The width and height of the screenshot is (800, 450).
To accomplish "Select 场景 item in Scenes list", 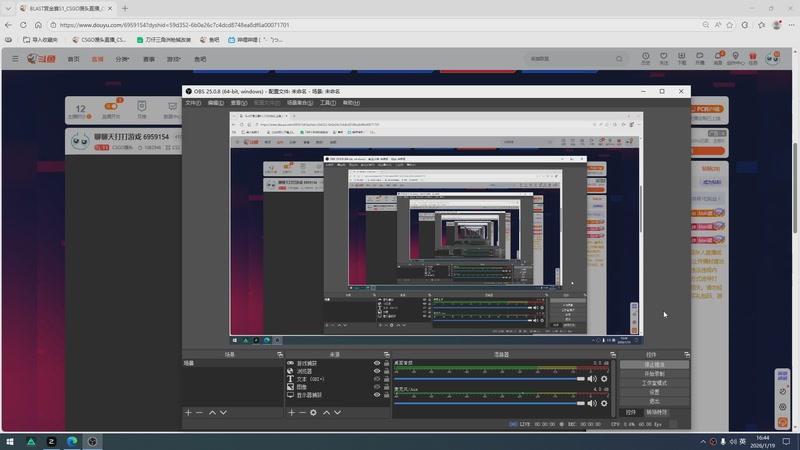I will point(233,363).
